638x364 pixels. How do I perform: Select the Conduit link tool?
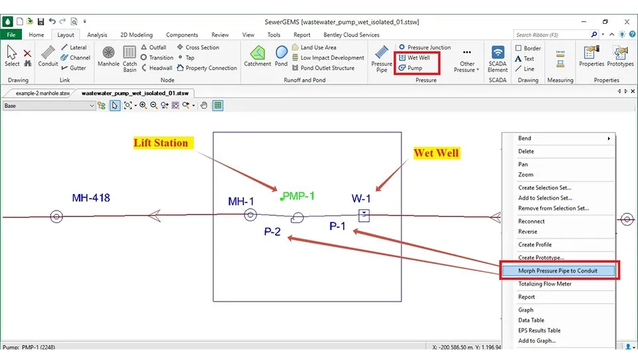tap(48, 56)
